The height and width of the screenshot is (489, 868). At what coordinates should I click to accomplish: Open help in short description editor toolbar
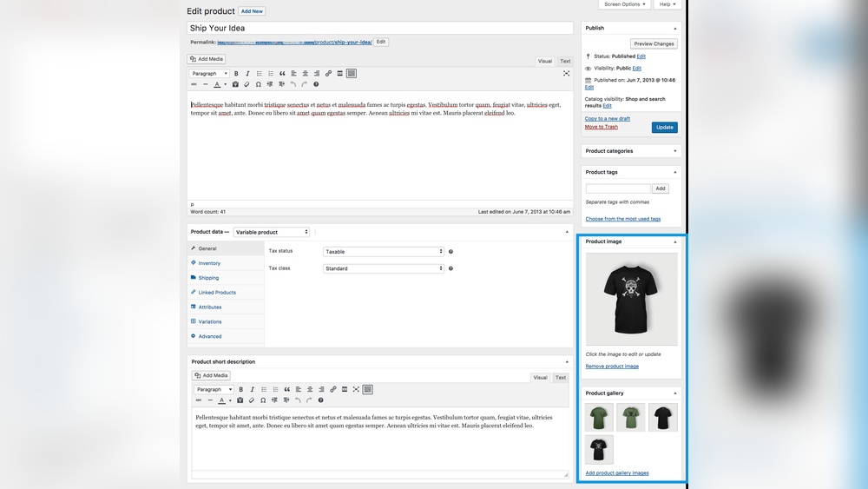tap(320, 400)
